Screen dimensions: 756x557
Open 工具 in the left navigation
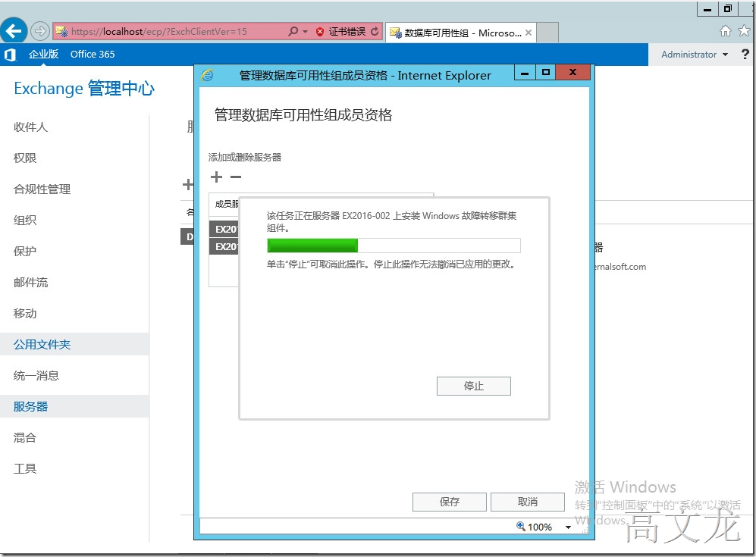(x=25, y=469)
